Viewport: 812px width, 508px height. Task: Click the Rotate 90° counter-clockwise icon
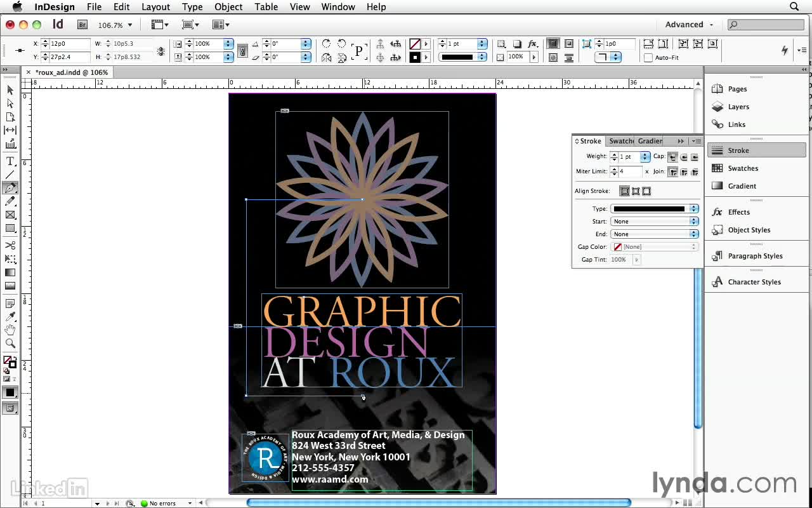341,44
